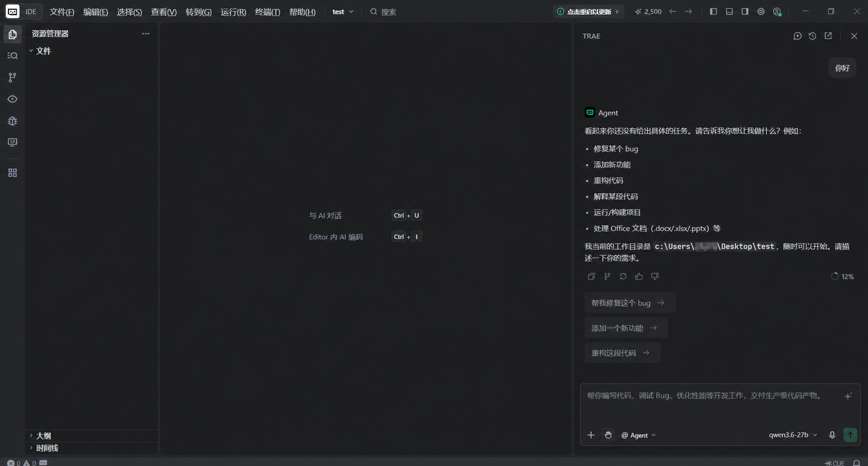Click the errors and warnings status item
The height and width of the screenshot is (466, 868).
point(21,462)
